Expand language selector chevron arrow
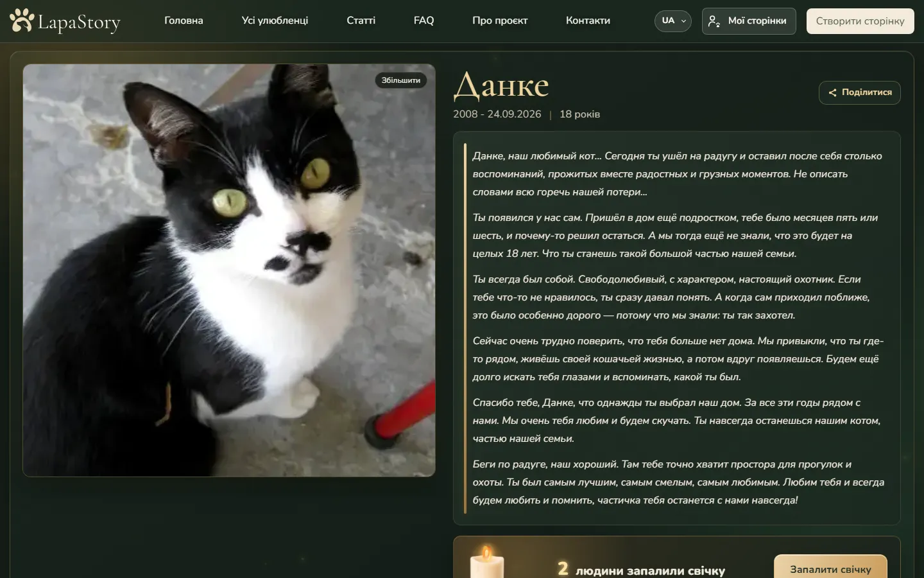The width and height of the screenshot is (924, 578). tap(683, 21)
